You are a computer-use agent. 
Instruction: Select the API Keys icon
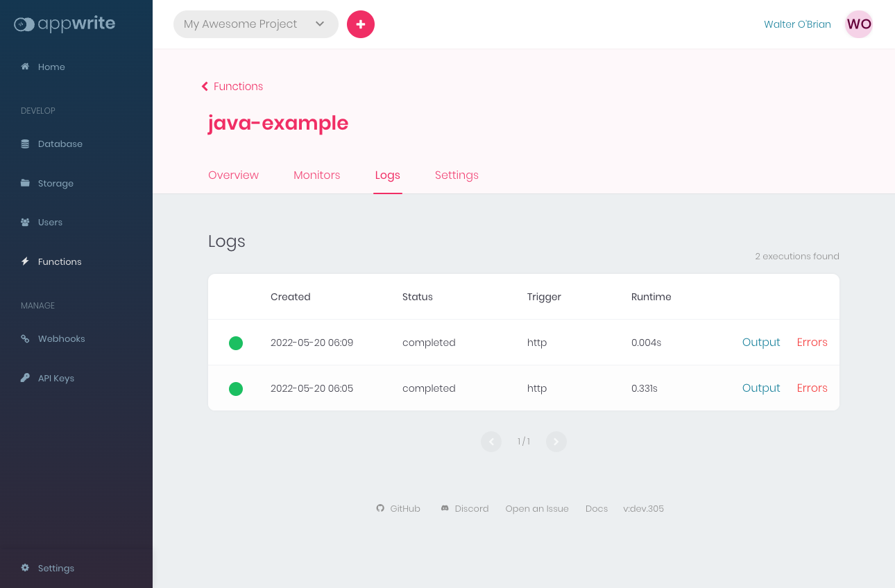click(26, 378)
